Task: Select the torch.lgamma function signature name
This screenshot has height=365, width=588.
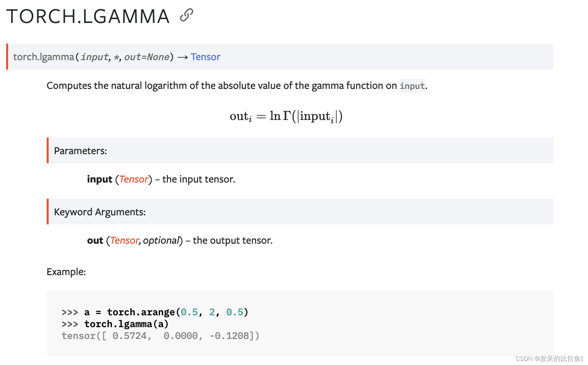Action: click(44, 57)
